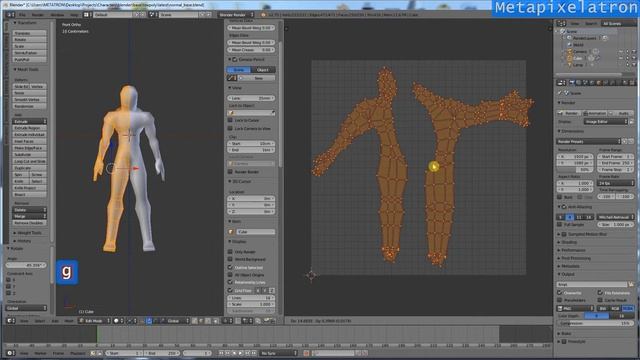Click the Scale tool button

29,46
